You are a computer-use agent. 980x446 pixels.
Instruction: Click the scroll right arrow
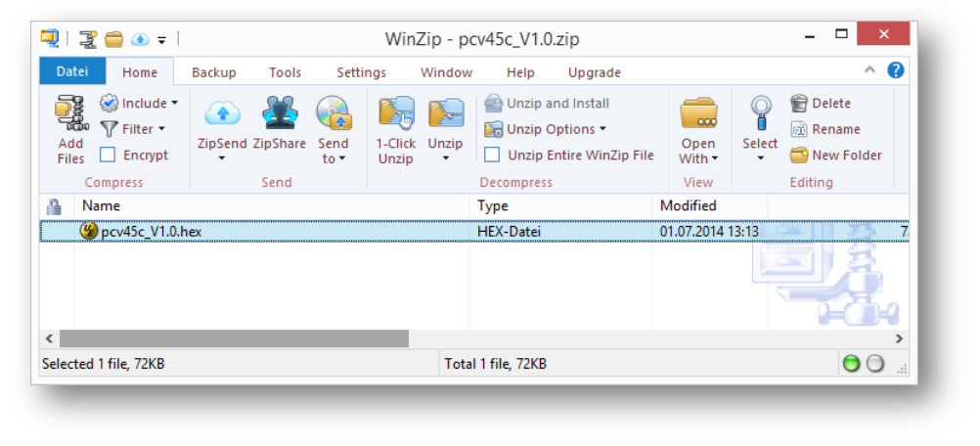pyautogui.click(x=900, y=338)
